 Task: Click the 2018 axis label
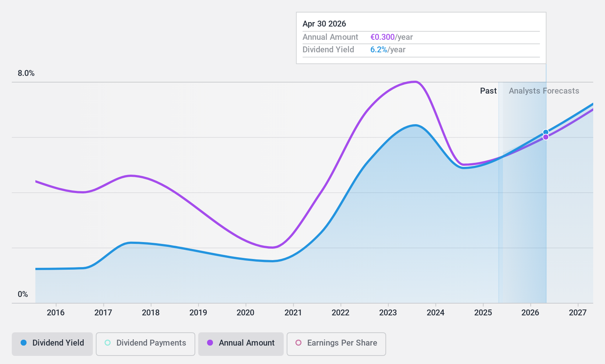(151, 313)
